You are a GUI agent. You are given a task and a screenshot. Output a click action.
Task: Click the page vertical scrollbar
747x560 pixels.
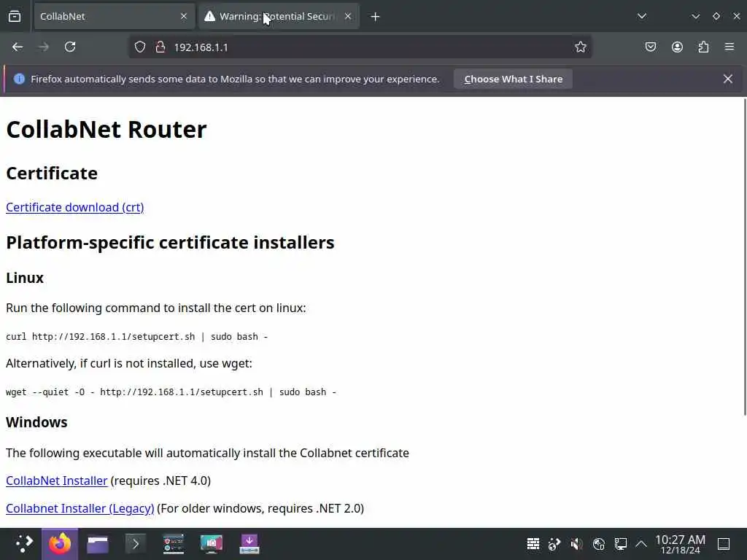[x=744, y=257]
